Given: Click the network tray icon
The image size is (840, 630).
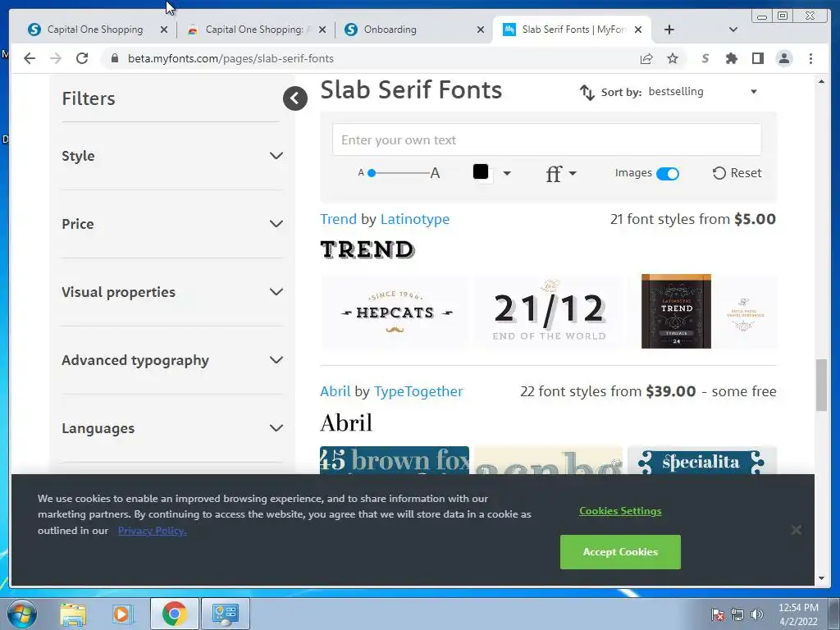Looking at the screenshot, I should click(x=737, y=614).
